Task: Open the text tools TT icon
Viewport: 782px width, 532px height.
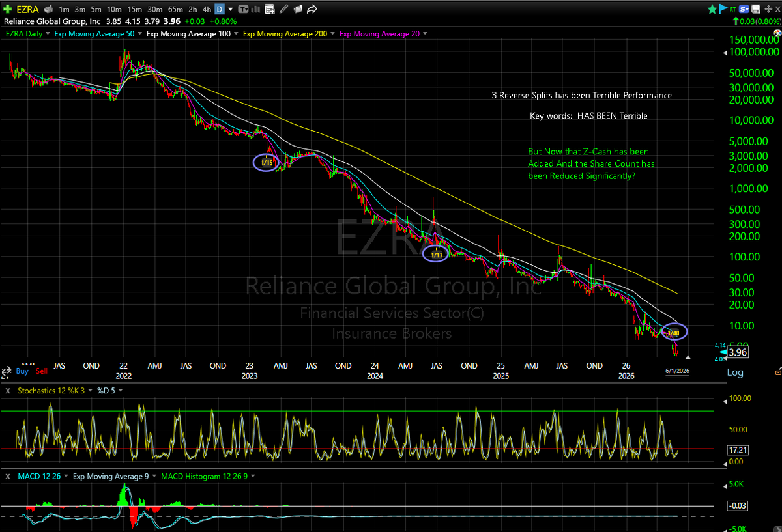Action: 244,9
